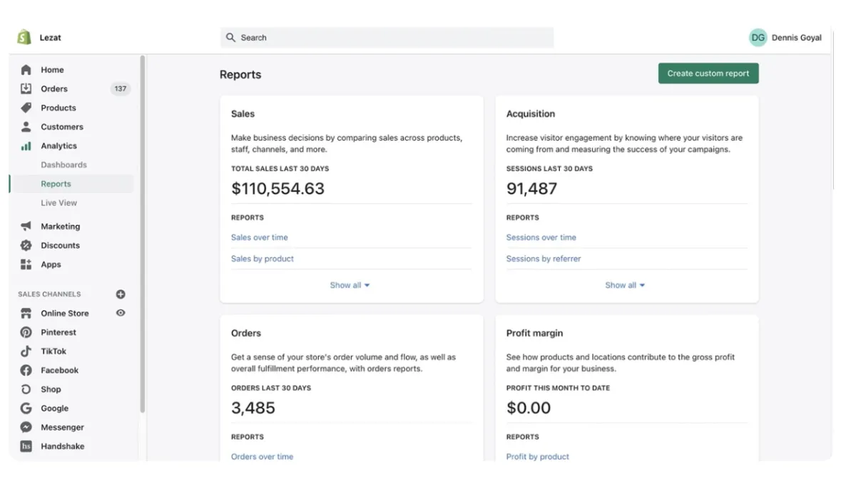Open the Sales over time report
Image resolution: width=856 pixels, height=504 pixels.
click(260, 237)
